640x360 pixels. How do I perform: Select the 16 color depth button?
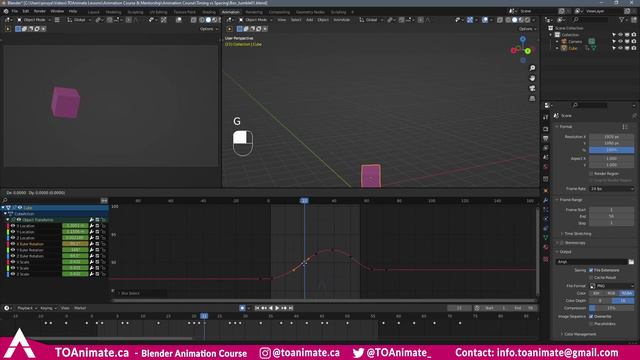click(x=623, y=300)
